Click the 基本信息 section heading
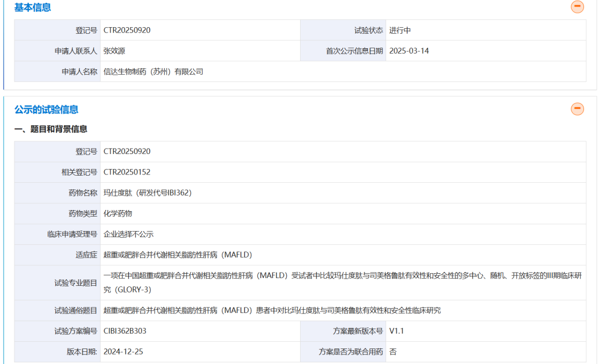Viewport: 599px width, 364px height. pos(33,7)
